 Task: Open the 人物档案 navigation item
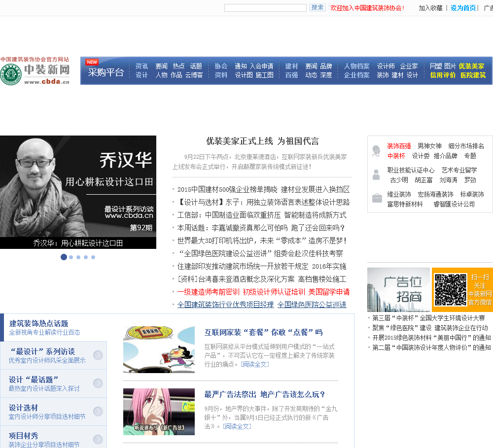356,67
